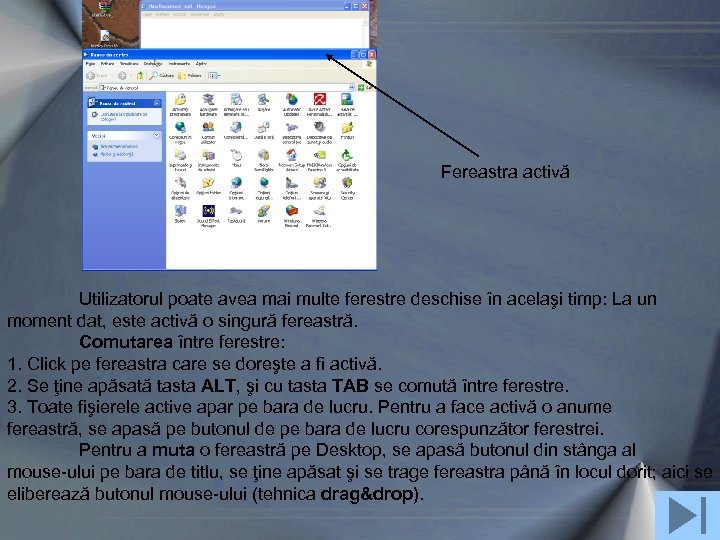Open the Wireless Network Setup icon
The height and width of the screenshot is (540, 720).
pos(320,211)
